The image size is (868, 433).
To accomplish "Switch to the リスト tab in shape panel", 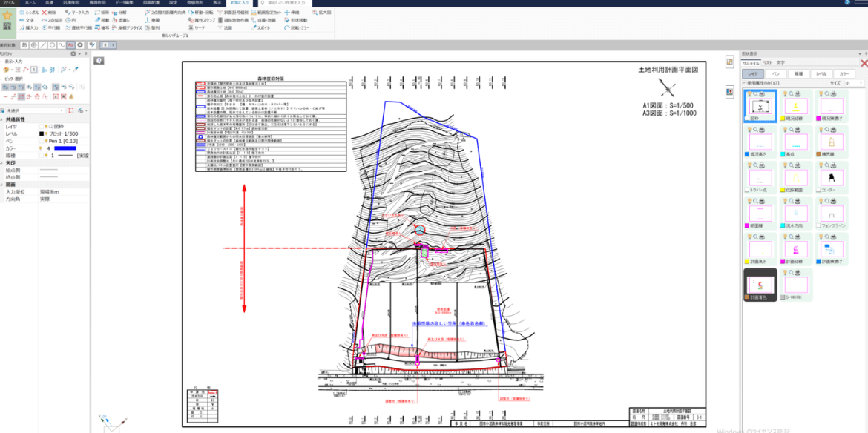I will (768, 63).
